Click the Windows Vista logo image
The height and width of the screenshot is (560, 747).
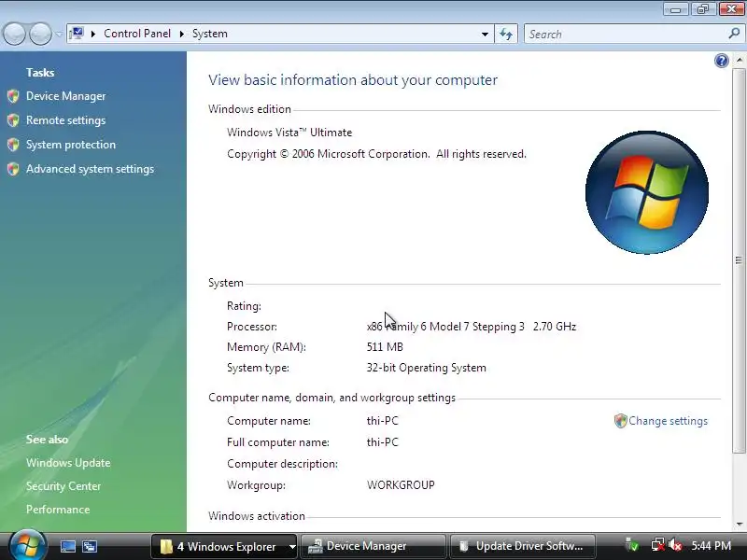pos(647,192)
